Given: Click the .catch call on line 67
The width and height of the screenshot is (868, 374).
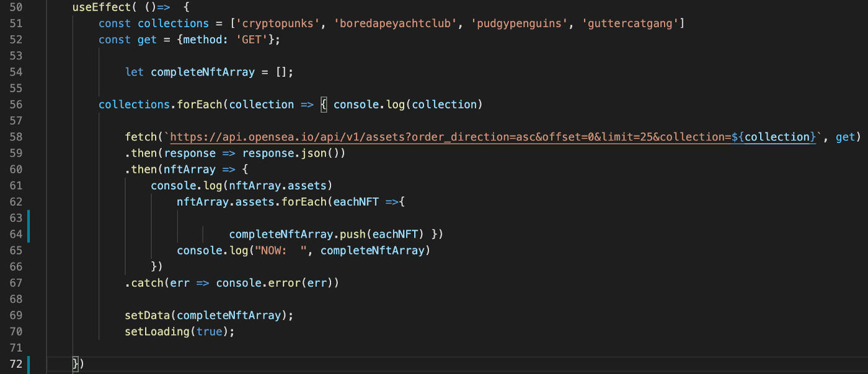Looking at the screenshot, I should [x=144, y=283].
